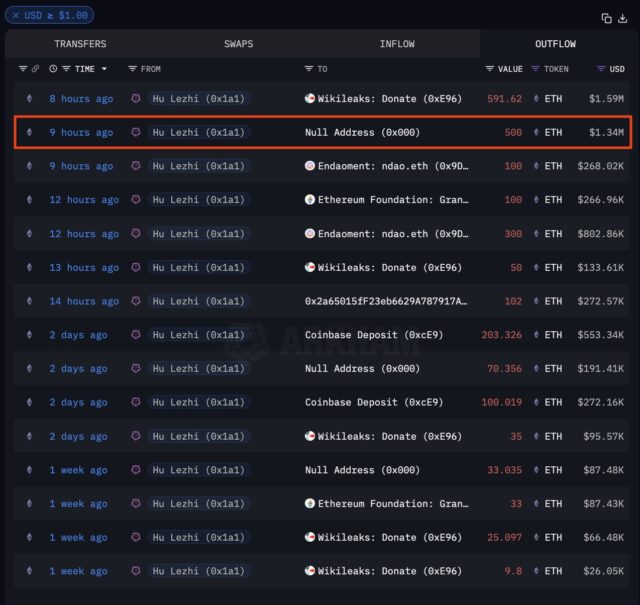Click Ethereum Foundation logo in the $87.43K row

(x=310, y=503)
